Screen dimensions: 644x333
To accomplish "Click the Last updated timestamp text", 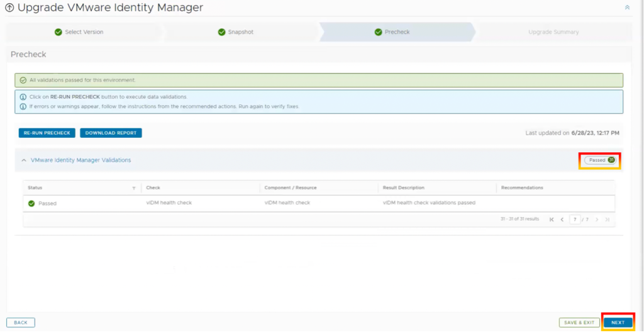I will click(572, 133).
